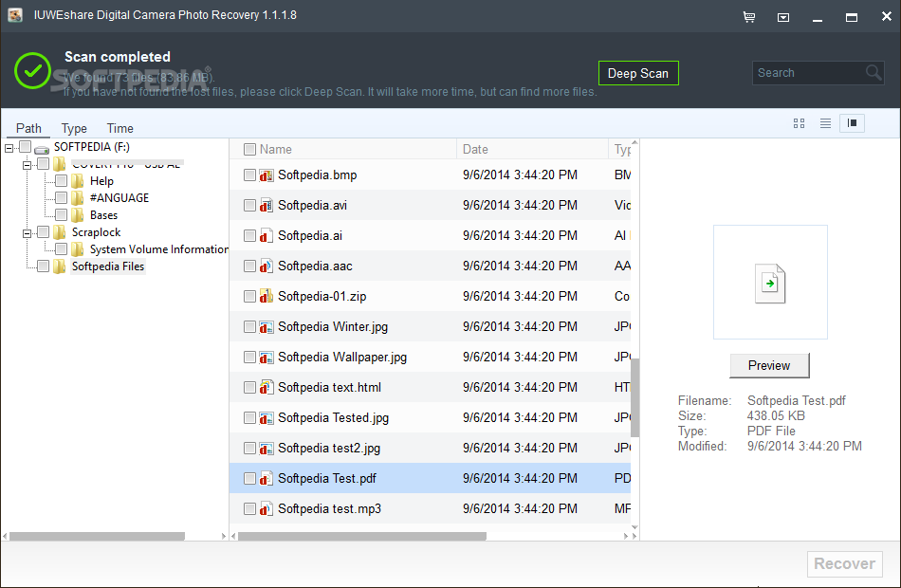Collapse the SOFTPEDIA (F:) tree node

9,148
